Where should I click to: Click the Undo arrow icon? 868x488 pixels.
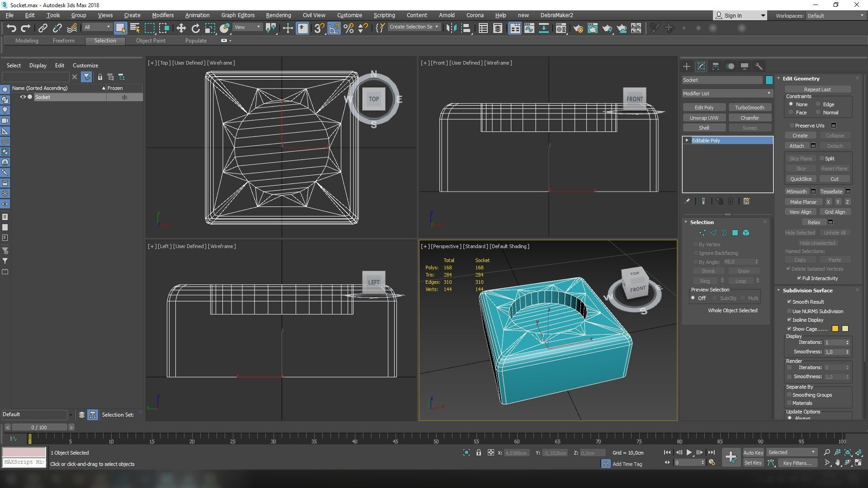pos(11,28)
